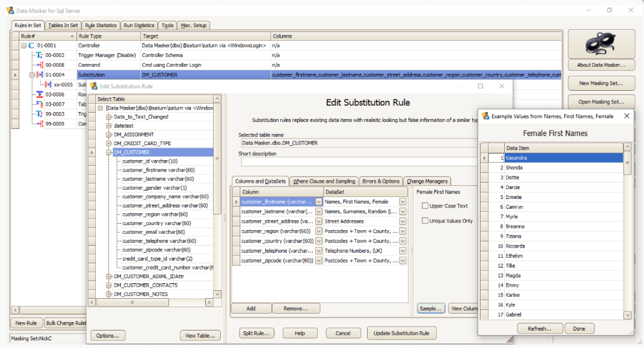This screenshot has height=348, width=644.
Task: Open the Errors & Options tab
Action: pyautogui.click(x=381, y=181)
